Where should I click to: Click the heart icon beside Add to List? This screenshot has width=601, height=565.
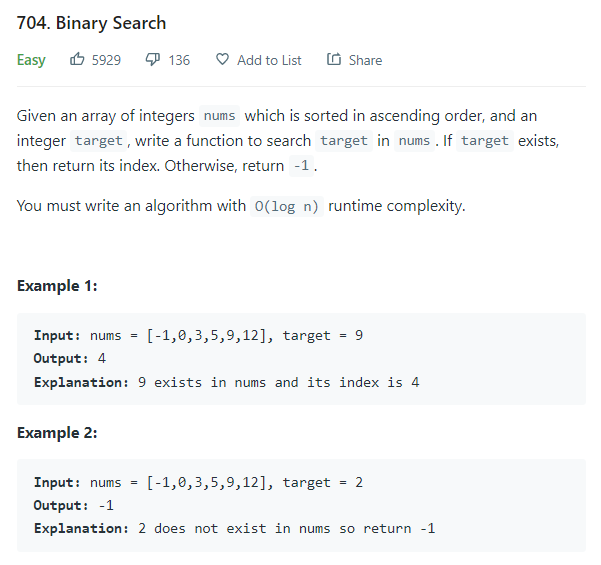click(x=222, y=59)
